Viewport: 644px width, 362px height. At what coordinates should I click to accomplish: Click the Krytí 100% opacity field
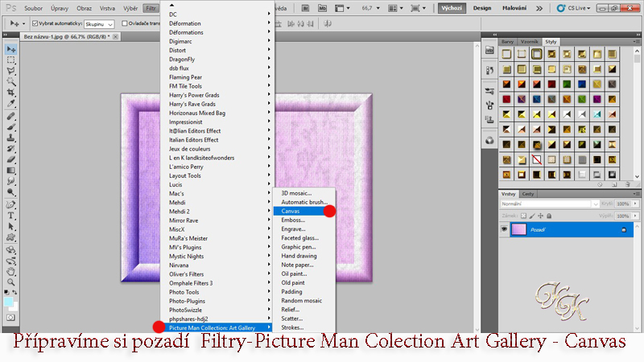coord(623,204)
